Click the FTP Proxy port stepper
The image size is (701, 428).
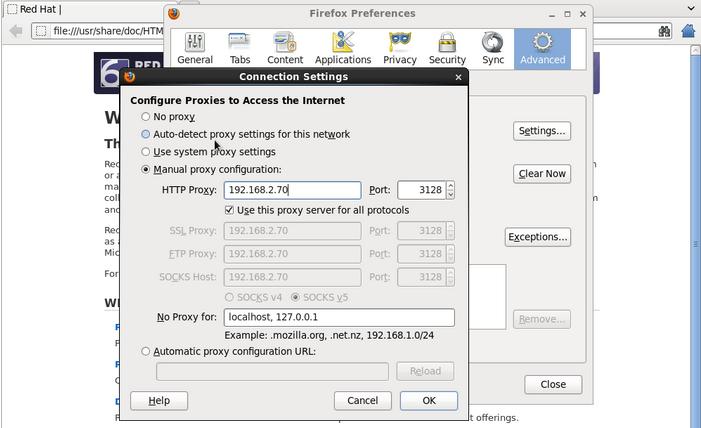click(x=450, y=254)
